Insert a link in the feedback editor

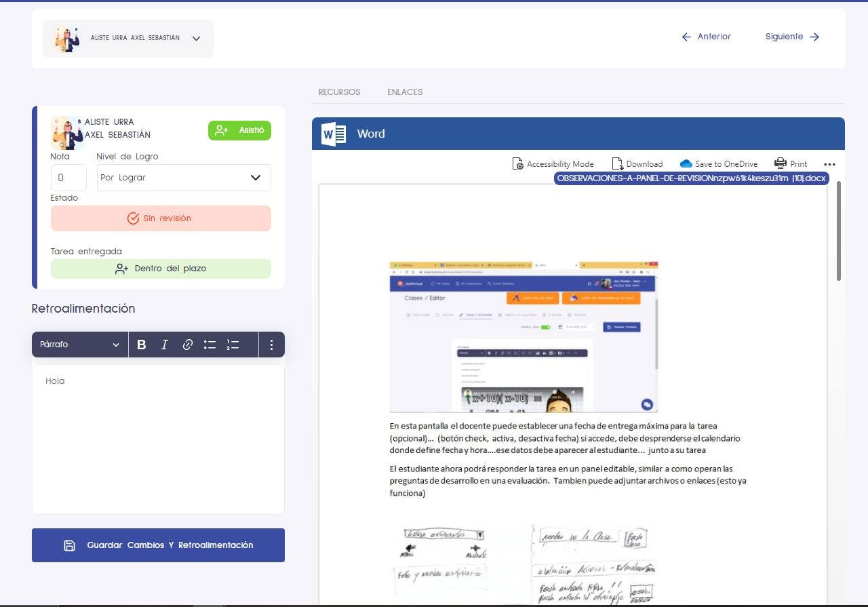tap(188, 345)
